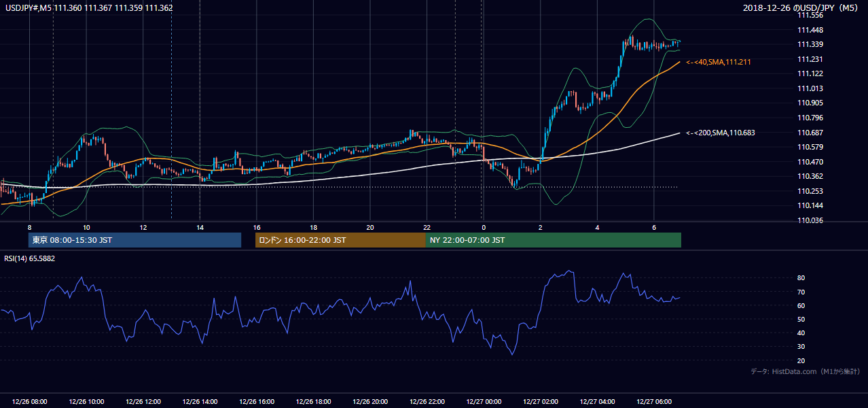The height and width of the screenshot is (408, 868).
Task: Click price axis value 111.013
Action: click(x=810, y=88)
